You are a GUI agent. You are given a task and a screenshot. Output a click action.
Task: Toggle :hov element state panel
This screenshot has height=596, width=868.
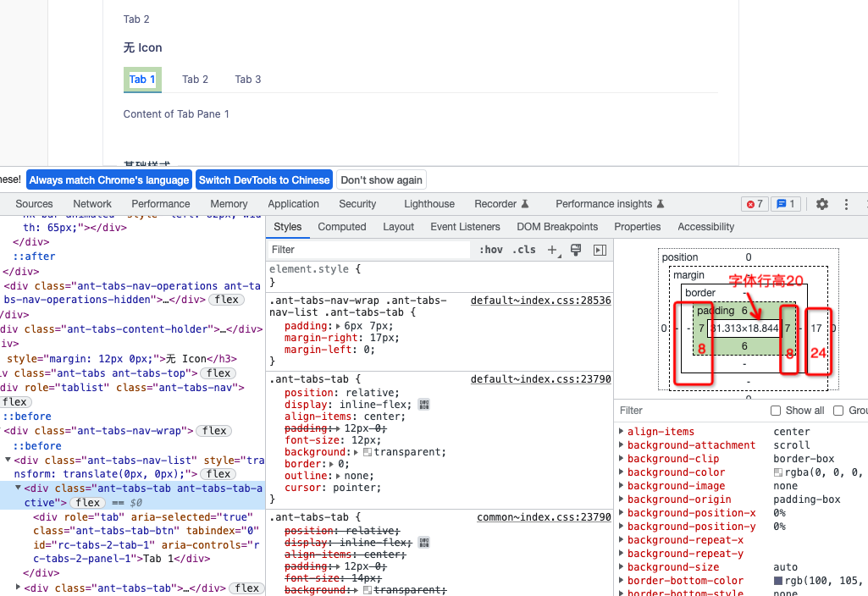click(x=491, y=250)
